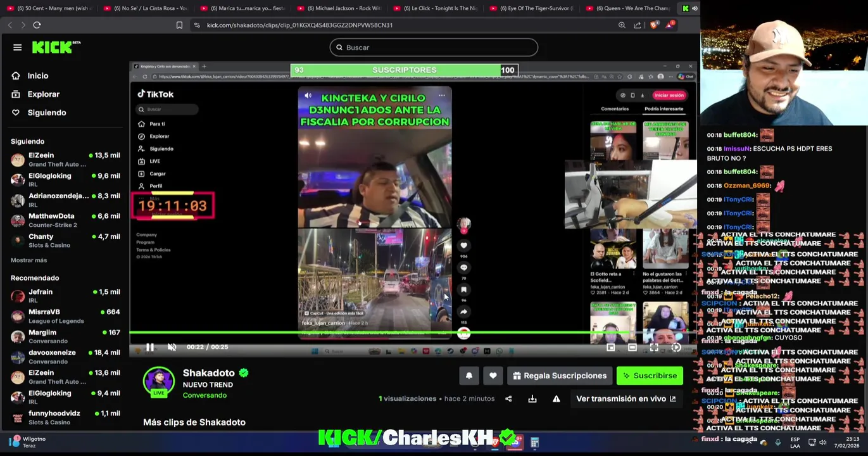868x456 pixels.
Task: Share the page via address bar share icon
Action: 637,25
